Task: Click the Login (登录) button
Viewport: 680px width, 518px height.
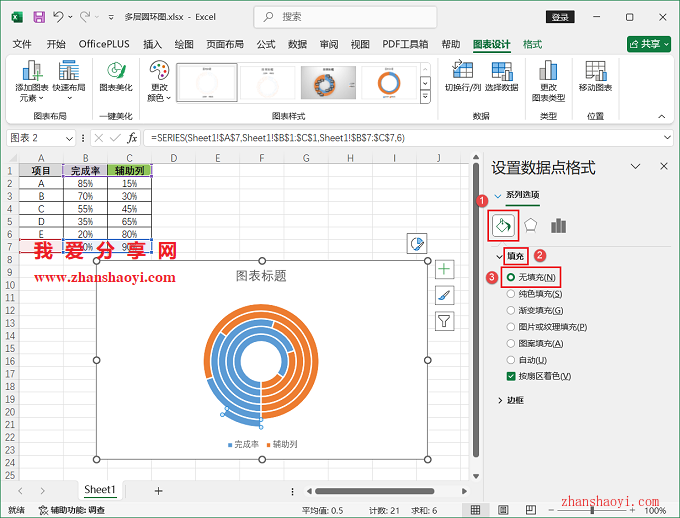Action: coord(562,17)
